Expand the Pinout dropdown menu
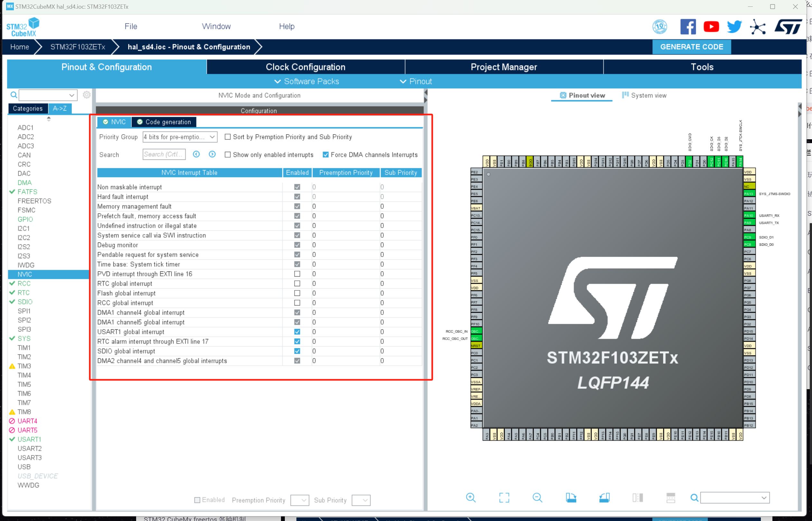 415,81
